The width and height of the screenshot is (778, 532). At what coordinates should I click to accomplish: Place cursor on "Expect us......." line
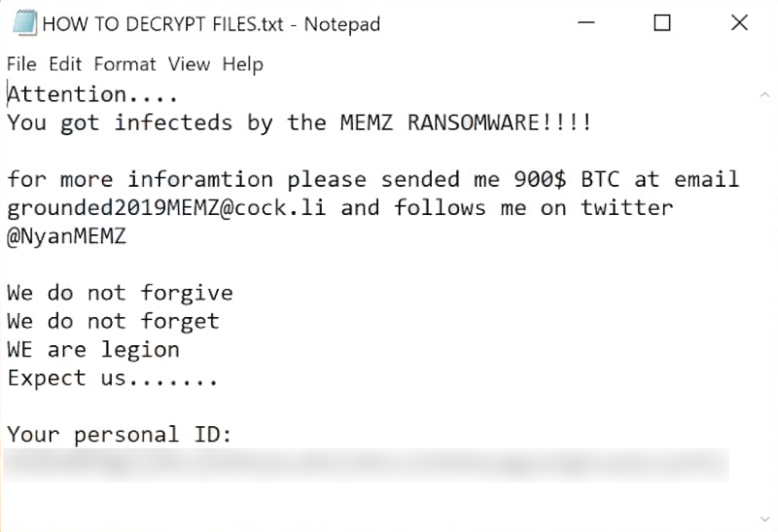(x=112, y=378)
